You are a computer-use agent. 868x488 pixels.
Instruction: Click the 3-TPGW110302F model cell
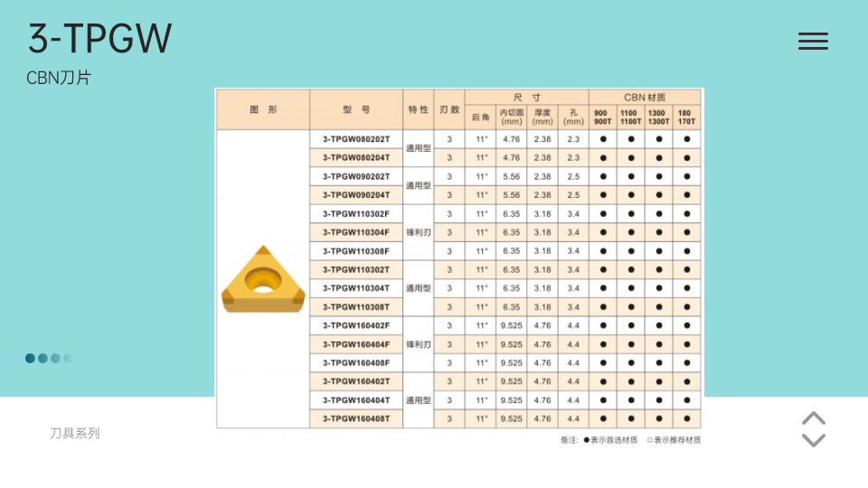tap(356, 214)
